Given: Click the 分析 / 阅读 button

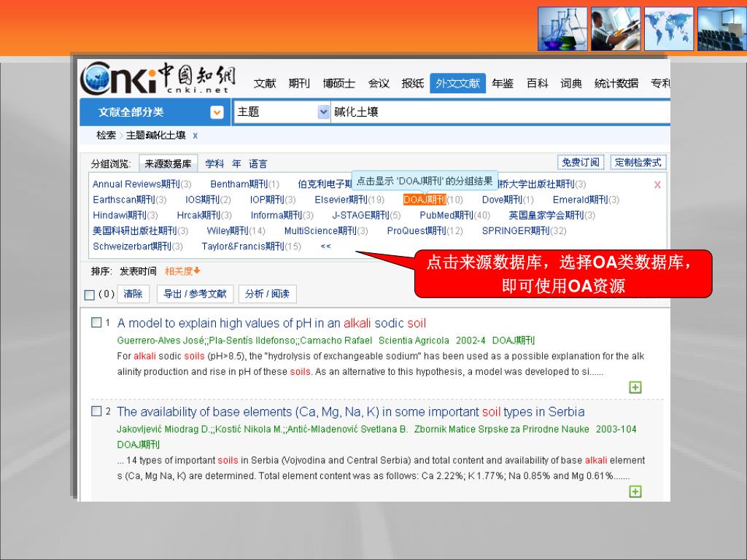Looking at the screenshot, I should coord(267,294).
